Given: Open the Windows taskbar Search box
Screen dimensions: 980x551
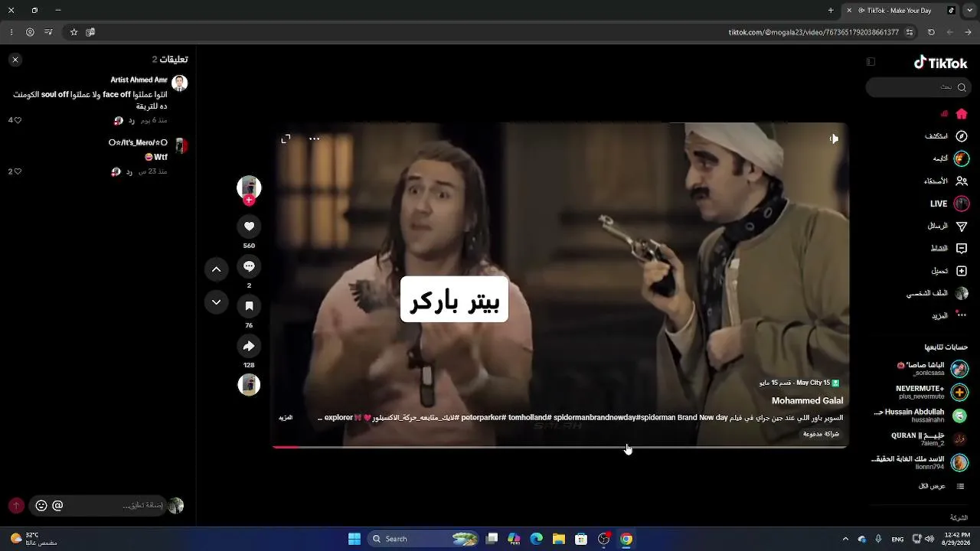Looking at the screenshot, I should [424, 539].
